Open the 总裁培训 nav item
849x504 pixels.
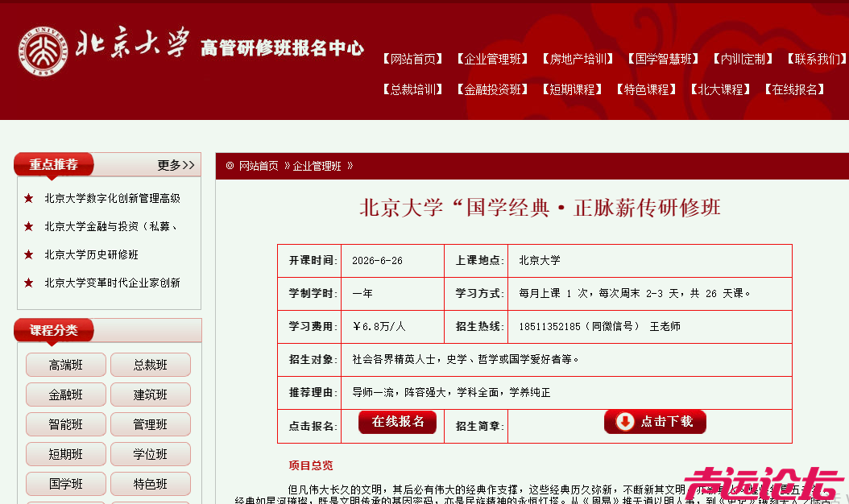(x=412, y=89)
